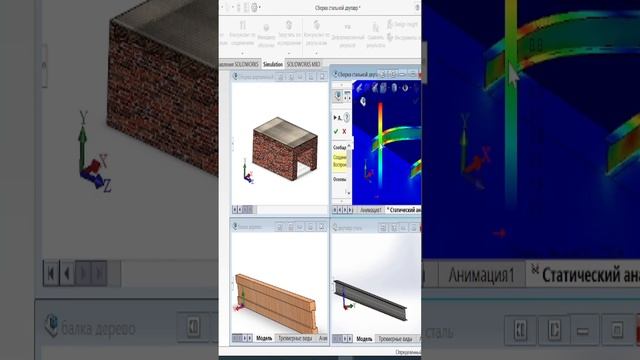Expand the Connections Advisor dropdown arrow
This screenshot has width=640, height=360.
pos(242,53)
